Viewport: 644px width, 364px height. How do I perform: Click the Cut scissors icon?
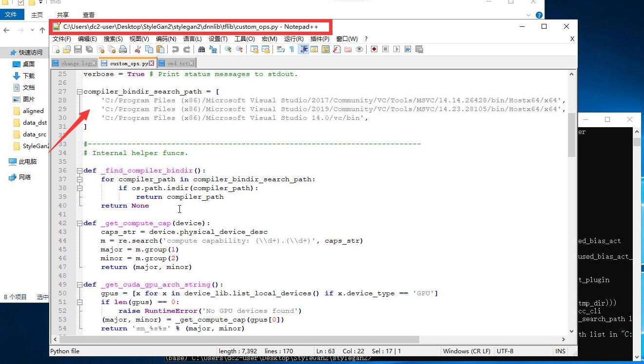138,49
